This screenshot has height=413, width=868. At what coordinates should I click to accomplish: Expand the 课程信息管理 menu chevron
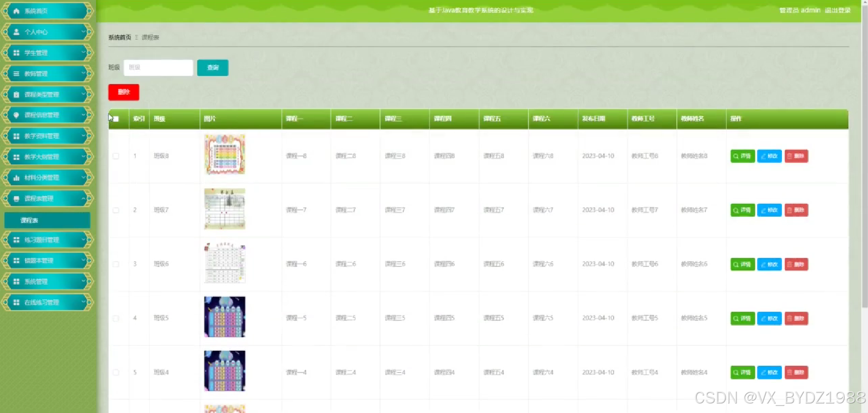coord(83,115)
